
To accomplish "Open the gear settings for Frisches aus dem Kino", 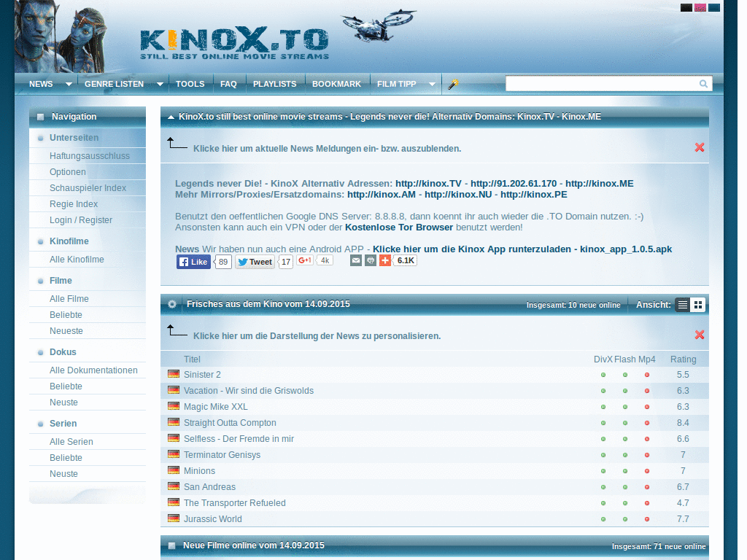I will point(172,304).
